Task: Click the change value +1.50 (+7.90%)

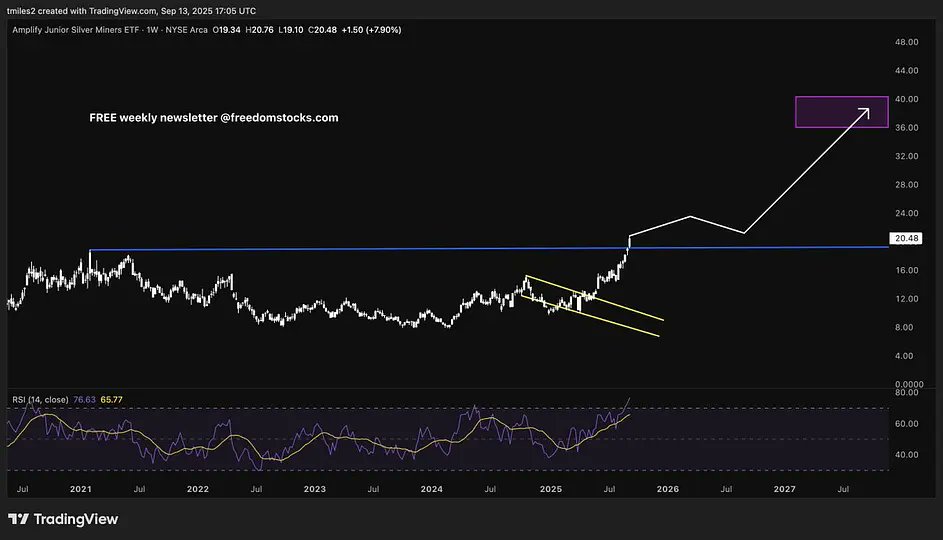Action: 371,29
